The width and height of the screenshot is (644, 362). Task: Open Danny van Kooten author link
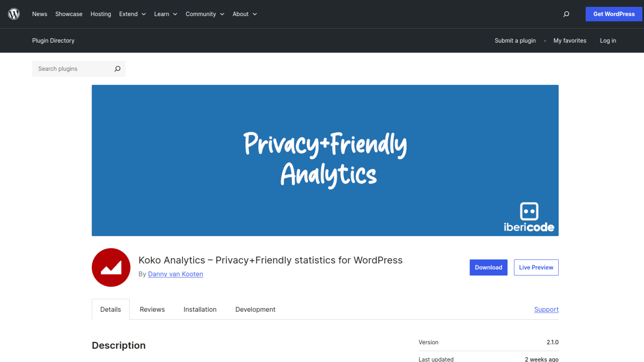[x=175, y=274]
